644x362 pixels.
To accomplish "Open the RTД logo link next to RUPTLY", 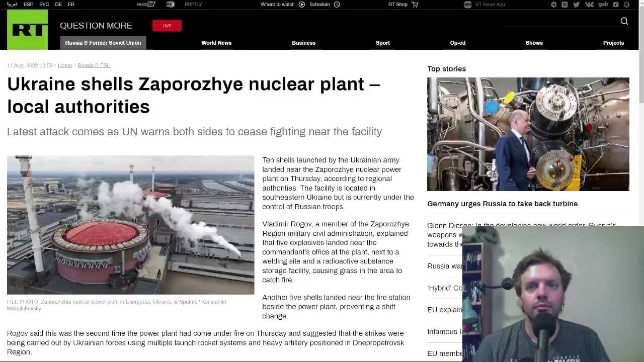I will 171,5.
